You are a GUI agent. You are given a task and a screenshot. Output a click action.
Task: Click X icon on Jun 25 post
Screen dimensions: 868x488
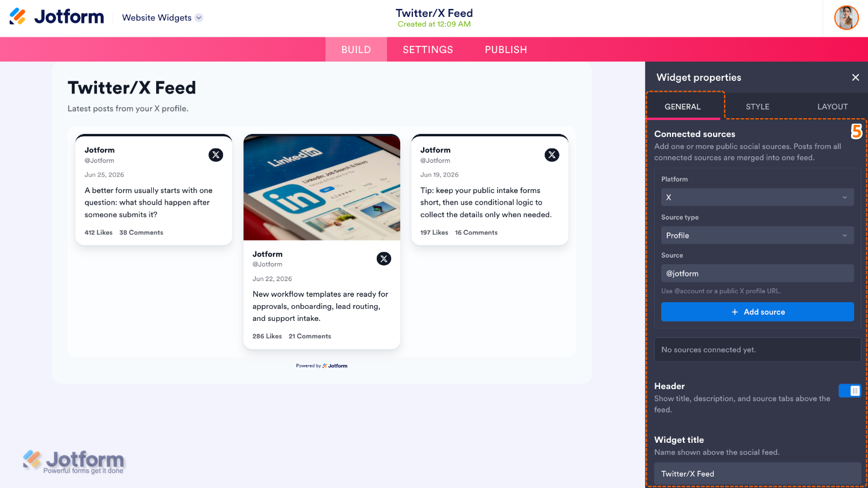point(216,154)
